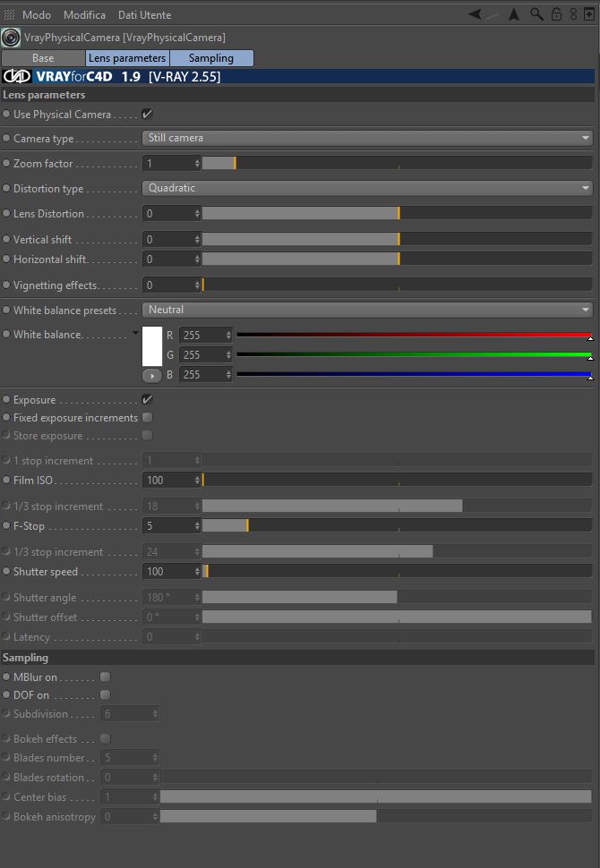Click the keyframe dot beside Vignetting effects
This screenshot has width=600, height=868.
point(6,285)
